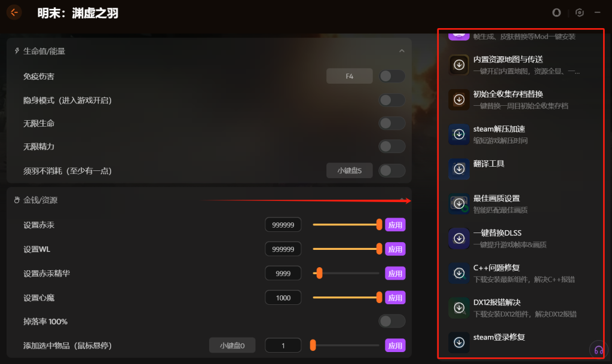The image size is (612, 364).
Task: Click the 小键盘0 hotkey button
Action: coord(232,345)
